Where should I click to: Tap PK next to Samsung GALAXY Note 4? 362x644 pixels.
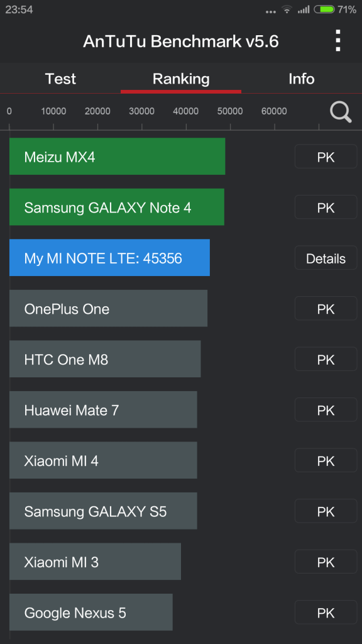point(326,207)
